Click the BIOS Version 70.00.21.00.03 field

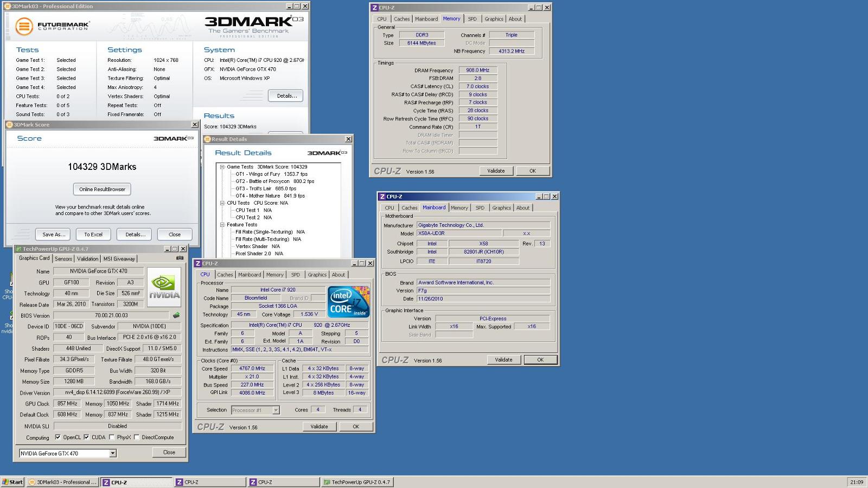[111, 315]
